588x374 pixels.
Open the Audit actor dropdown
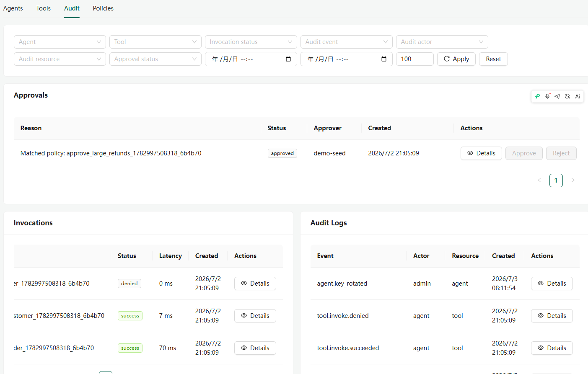[442, 42]
